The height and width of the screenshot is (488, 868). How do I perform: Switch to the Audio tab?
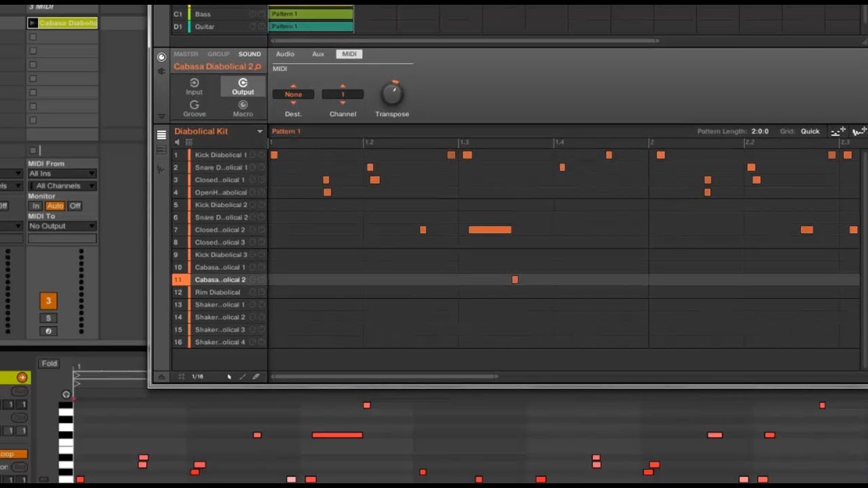click(x=285, y=54)
